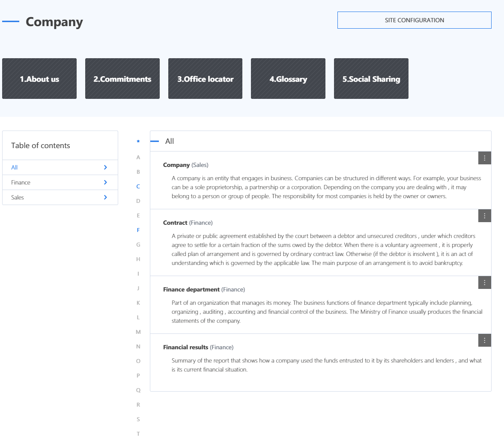504x443 pixels.
Task: Expand the All category chevron arrow
Action: [105, 167]
